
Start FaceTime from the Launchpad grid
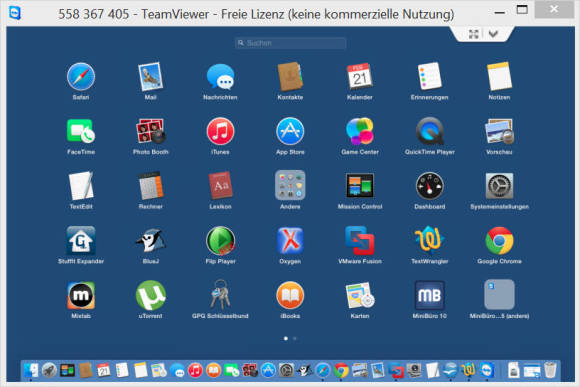click(81, 131)
